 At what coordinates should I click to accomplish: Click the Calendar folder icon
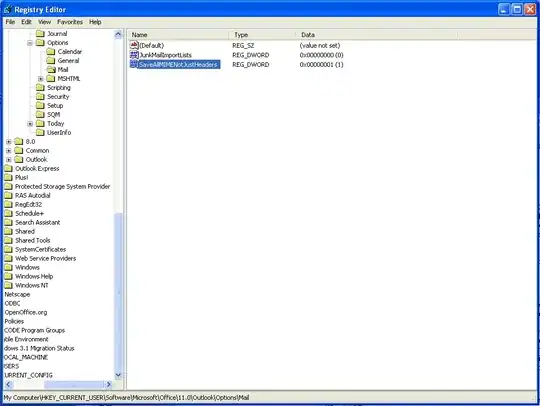pyautogui.click(x=51, y=51)
